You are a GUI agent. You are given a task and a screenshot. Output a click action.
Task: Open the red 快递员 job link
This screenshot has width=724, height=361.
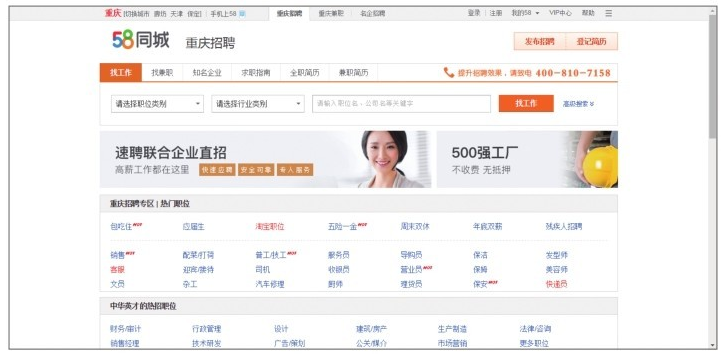click(556, 284)
